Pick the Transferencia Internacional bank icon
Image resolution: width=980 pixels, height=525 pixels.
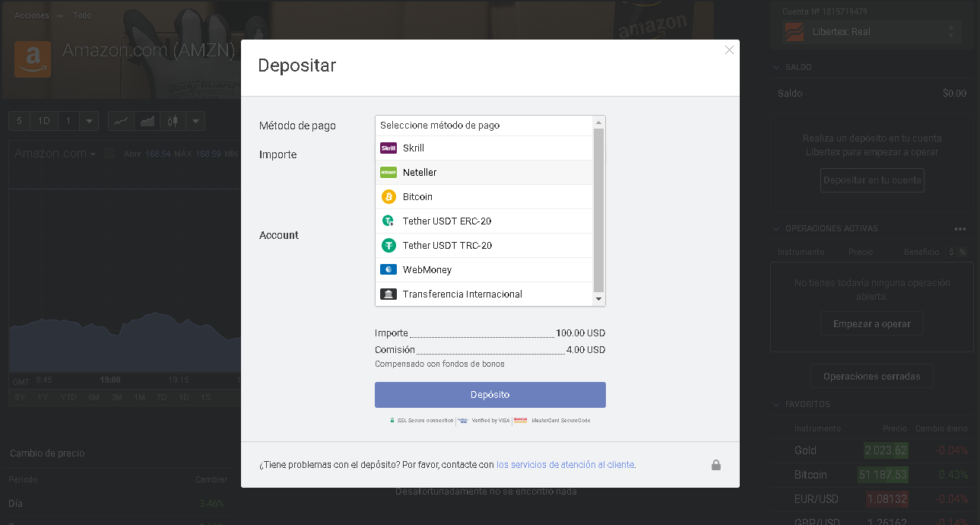[389, 294]
